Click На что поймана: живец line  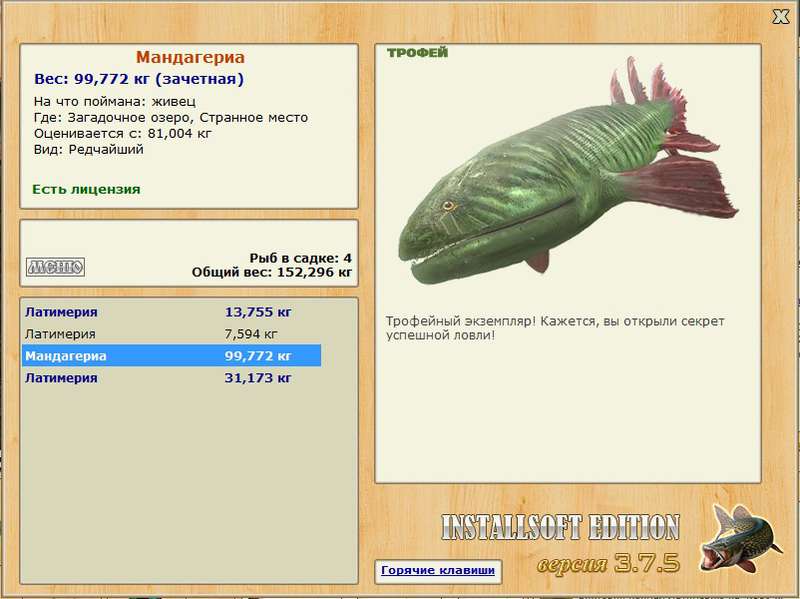[115, 102]
